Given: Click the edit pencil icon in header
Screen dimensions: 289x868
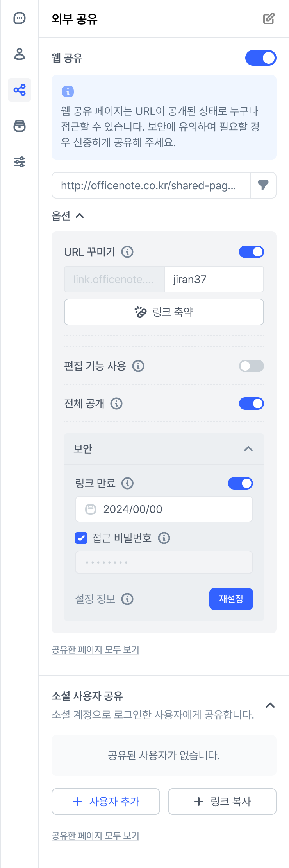Looking at the screenshot, I should [x=269, y=18].
